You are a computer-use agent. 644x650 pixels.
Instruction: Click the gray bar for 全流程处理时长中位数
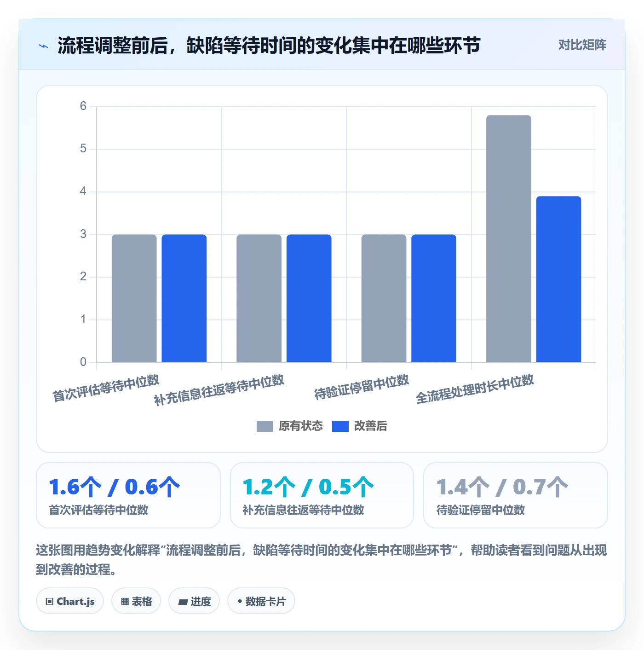(x=509, y=239)
